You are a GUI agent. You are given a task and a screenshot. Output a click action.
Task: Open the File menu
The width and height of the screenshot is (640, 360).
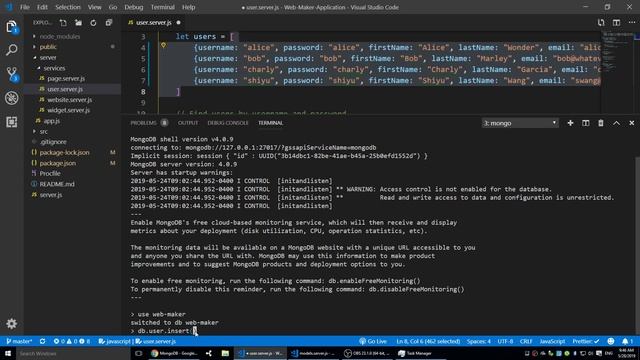click(x=25, y=7)
